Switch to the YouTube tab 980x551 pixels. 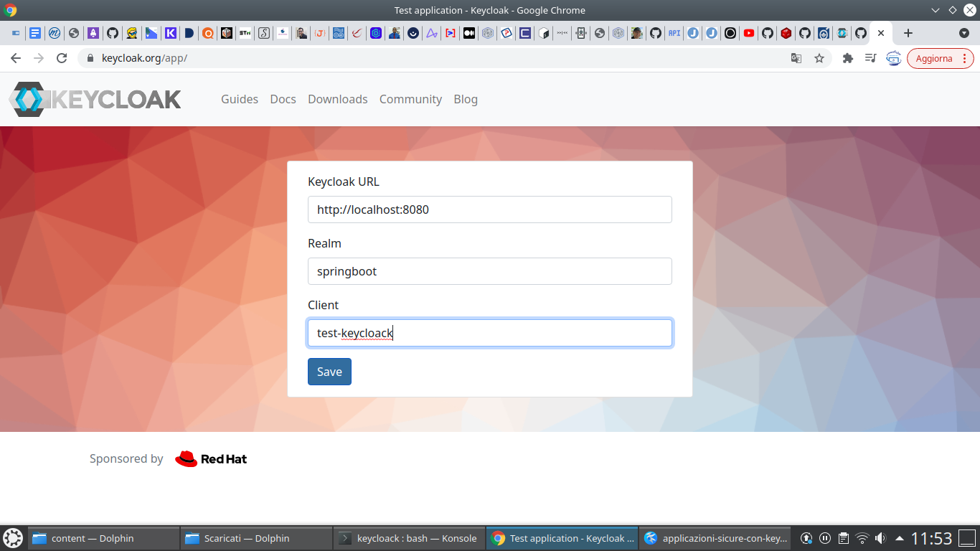point(749,33)
